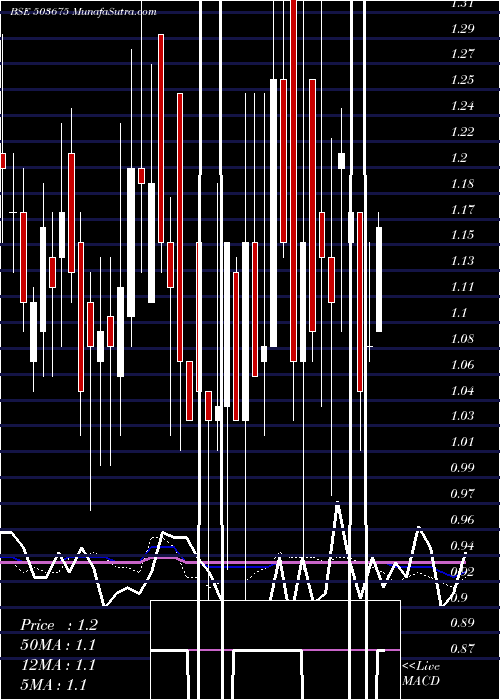Select the 'Price : 1.2' legend line

[58, 625]
